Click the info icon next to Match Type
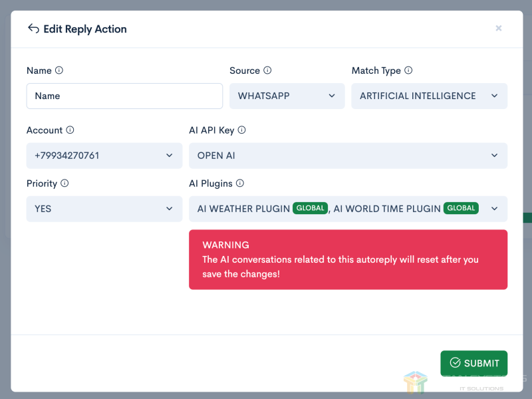Screen dimensions: 532x399 pyautogui.click(x=408, y=70)
